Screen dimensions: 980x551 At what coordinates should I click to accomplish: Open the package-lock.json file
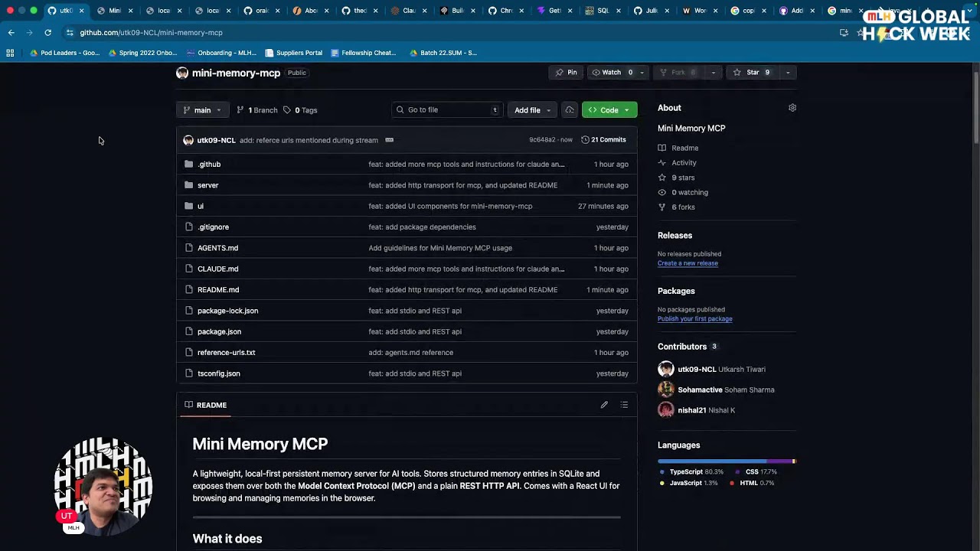[227, 311]
